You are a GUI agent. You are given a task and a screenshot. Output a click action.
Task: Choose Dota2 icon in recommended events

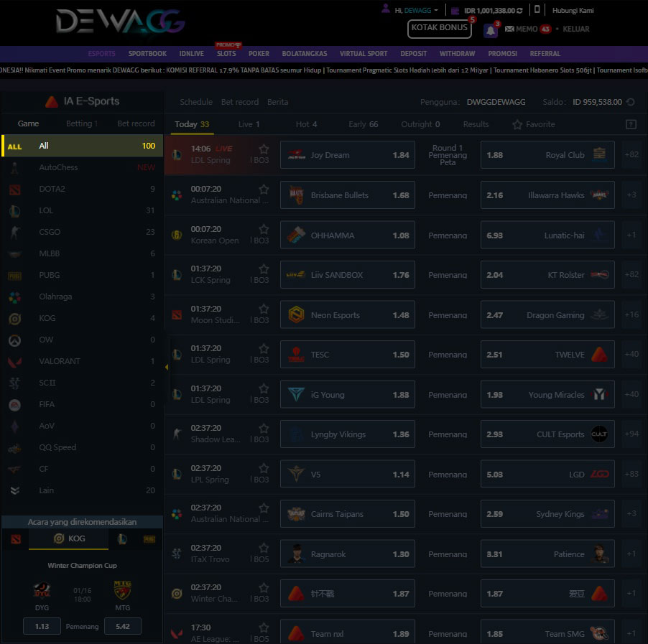click(16, 539)
